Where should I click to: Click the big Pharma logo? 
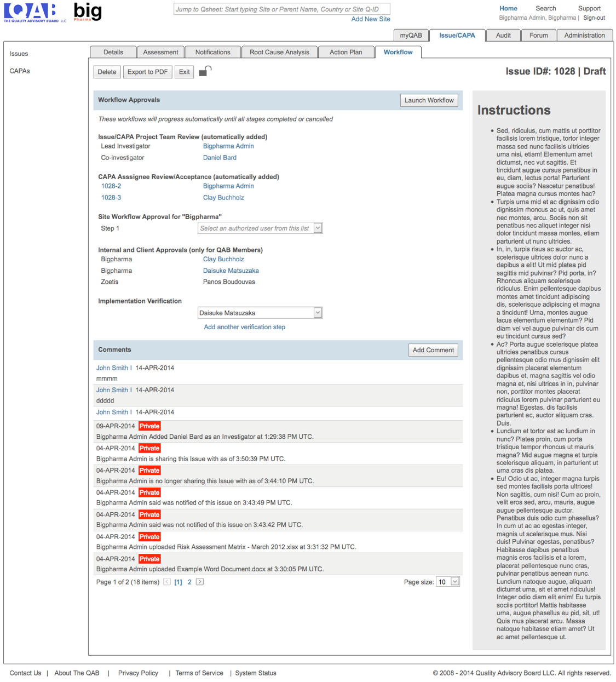point(88,12)
